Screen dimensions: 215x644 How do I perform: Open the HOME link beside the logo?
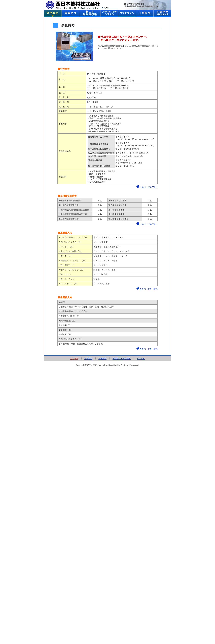click(x=105, y=8)
